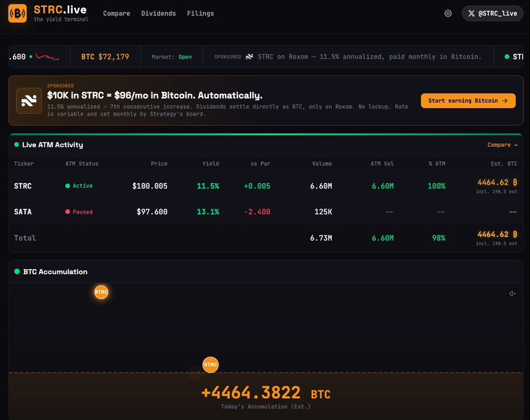Select the SATA ticker row label

click(x=23, y=212)
